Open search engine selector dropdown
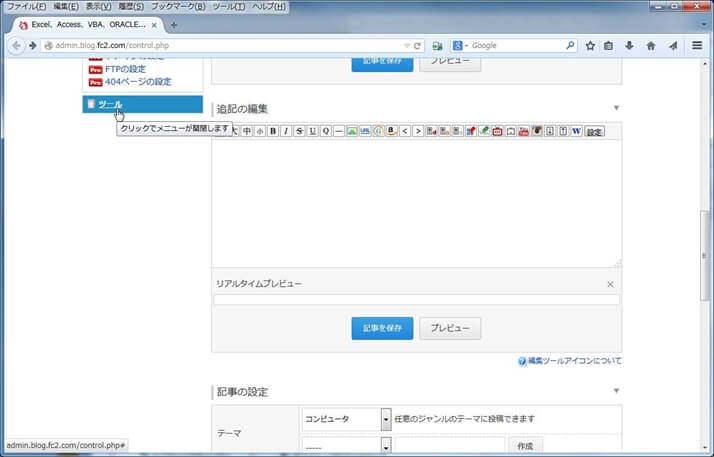The image size is (714, 457). [x=460, y=46]
